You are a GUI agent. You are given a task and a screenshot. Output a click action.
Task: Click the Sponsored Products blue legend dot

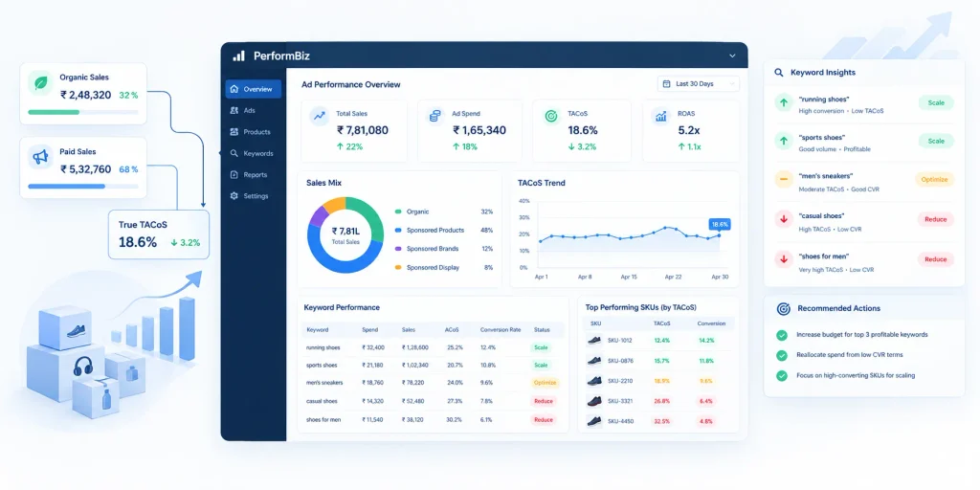coord(398,231)
